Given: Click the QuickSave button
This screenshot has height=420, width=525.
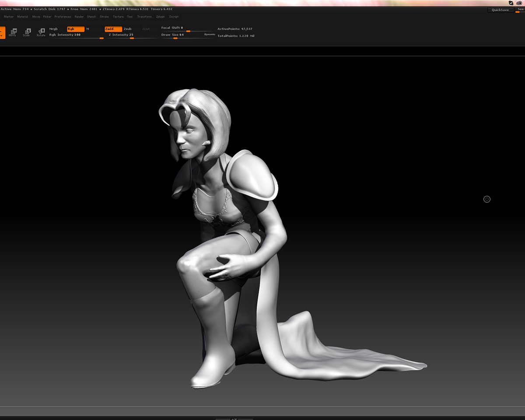Looking at the screenshot, I should (x=500, y=10).
